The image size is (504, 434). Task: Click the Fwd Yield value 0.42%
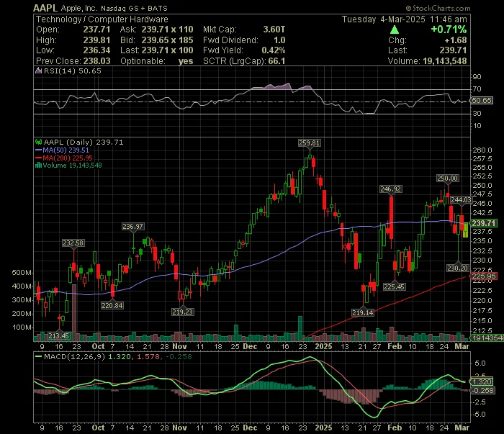(x=274, y=50)
